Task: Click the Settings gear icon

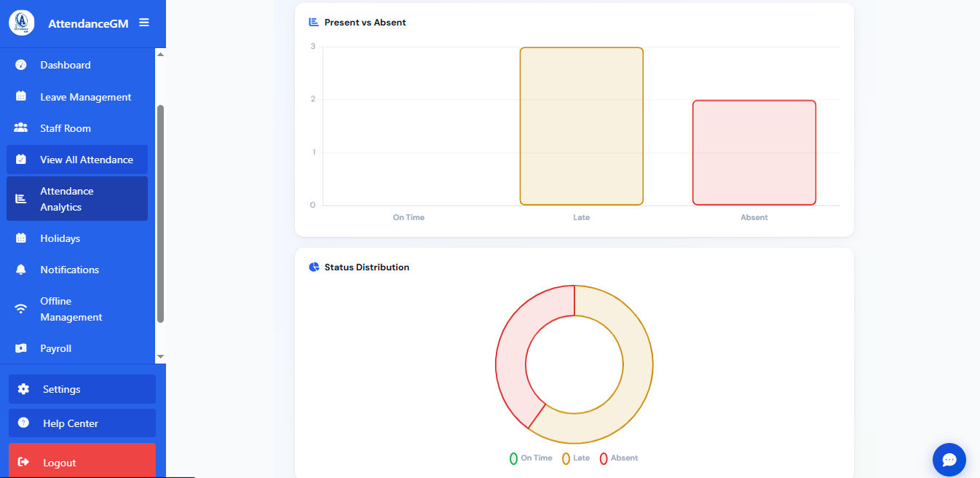Action: click(23, 389)
